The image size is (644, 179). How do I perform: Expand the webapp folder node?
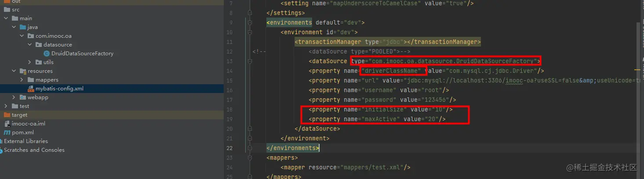14,97
